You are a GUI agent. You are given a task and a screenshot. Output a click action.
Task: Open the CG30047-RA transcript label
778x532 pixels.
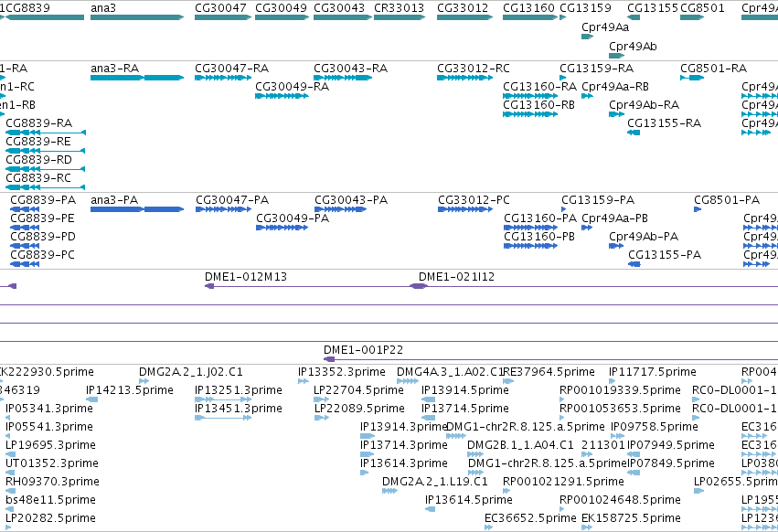coord(231,69)
